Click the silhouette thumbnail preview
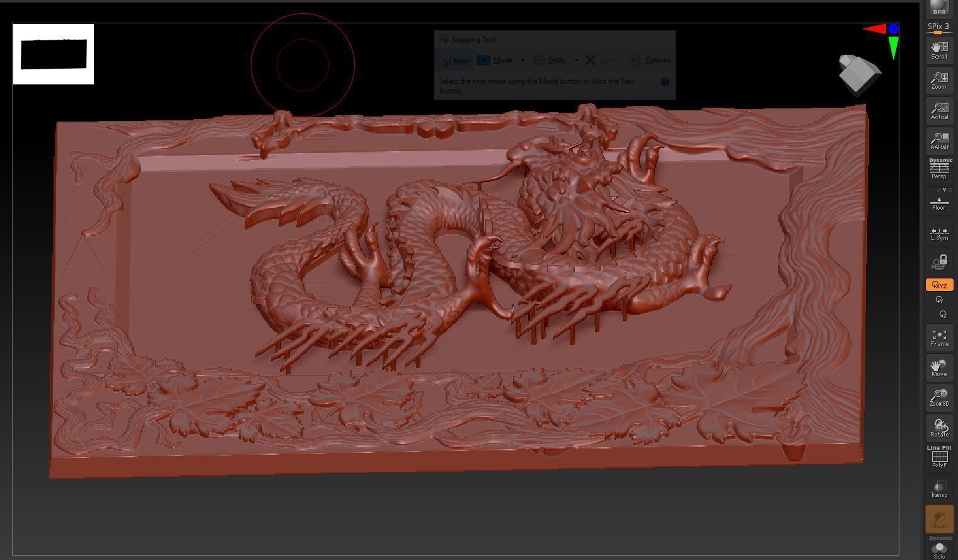This screenshot has height=560, width=958. coord(54,54)
